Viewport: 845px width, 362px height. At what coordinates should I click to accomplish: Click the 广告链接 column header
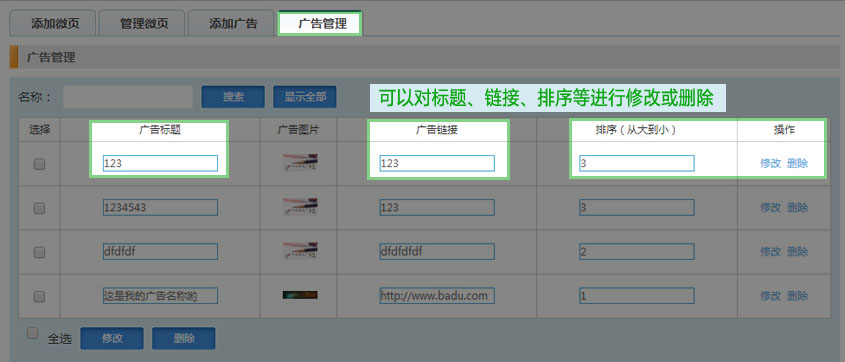[437, 130]
